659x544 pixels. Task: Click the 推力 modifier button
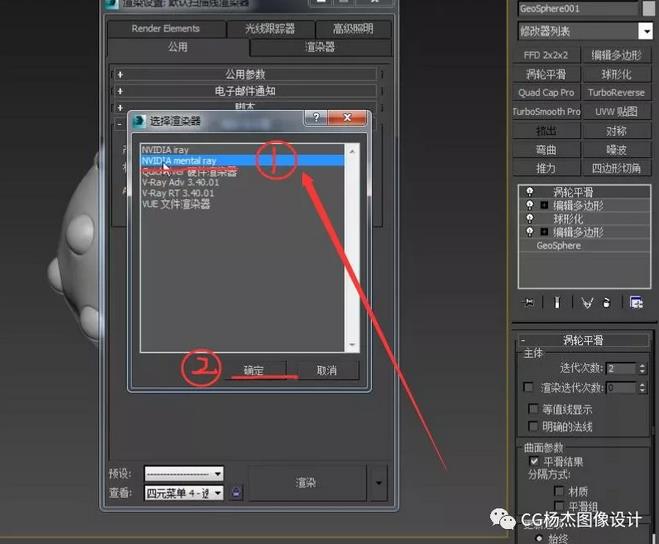click(546, 168)
